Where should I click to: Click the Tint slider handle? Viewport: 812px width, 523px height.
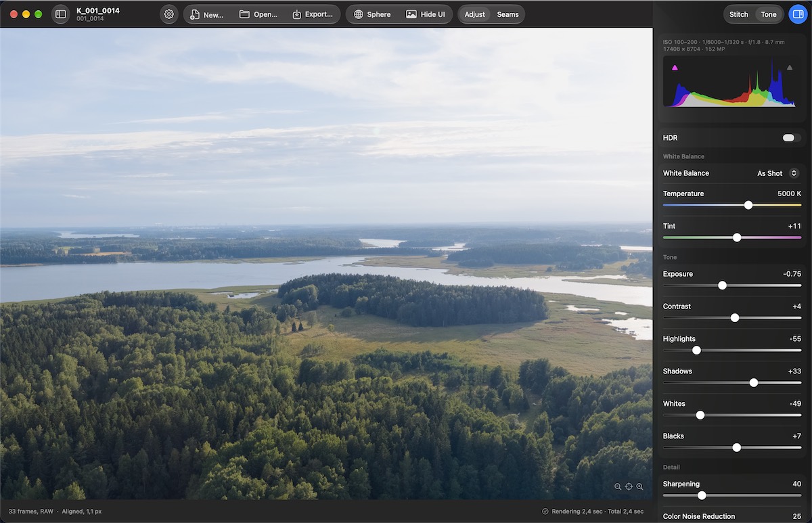click(737, 237)
